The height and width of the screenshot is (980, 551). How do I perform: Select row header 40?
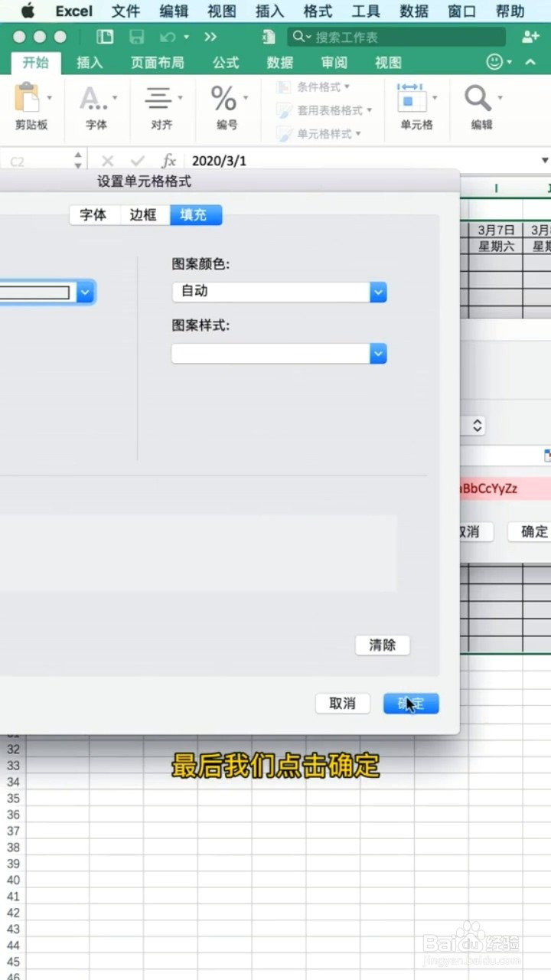pyautogui.click(x=13, y=880)
